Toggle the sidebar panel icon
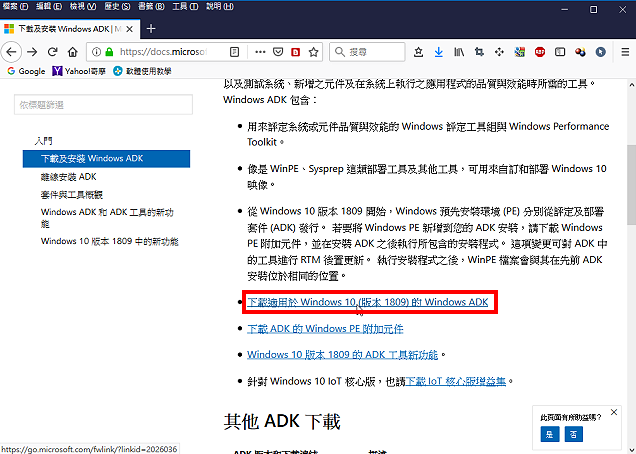The height and width of the screenshot is (454, 636). pyautogui.click(x=560, y=52)
